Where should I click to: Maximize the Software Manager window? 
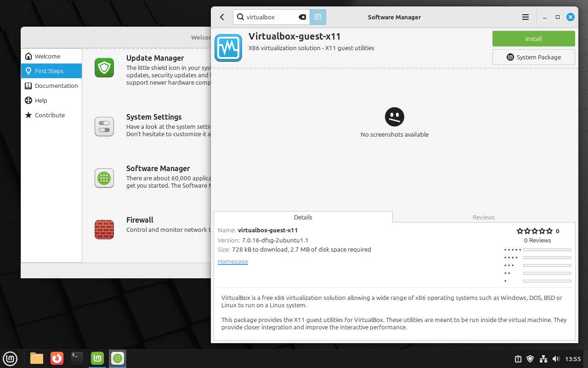[x=558, y=17]
